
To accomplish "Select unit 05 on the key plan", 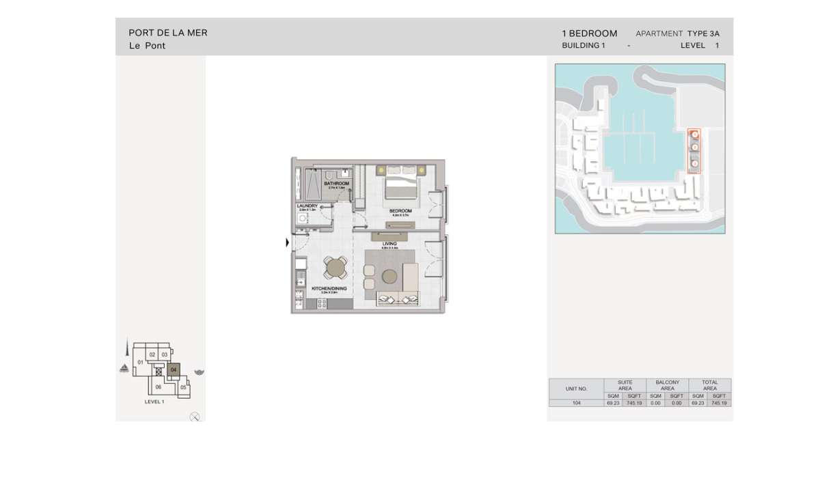I will click(x=183, y=387).
